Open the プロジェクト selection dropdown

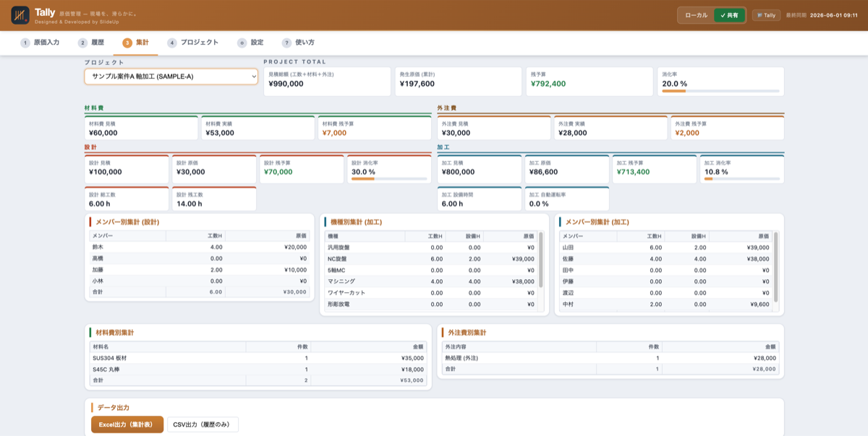pyautogui.click(x=171, y=76)
